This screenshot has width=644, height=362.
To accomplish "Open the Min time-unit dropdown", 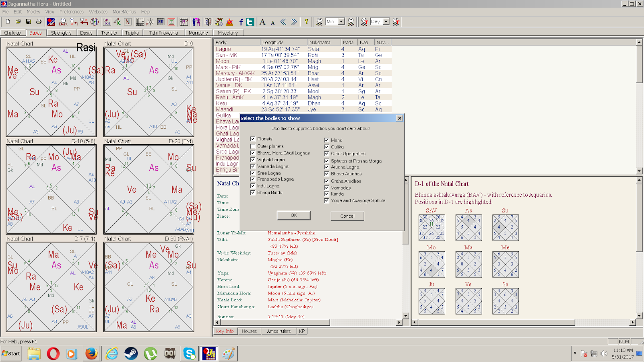I will point(341,22).
